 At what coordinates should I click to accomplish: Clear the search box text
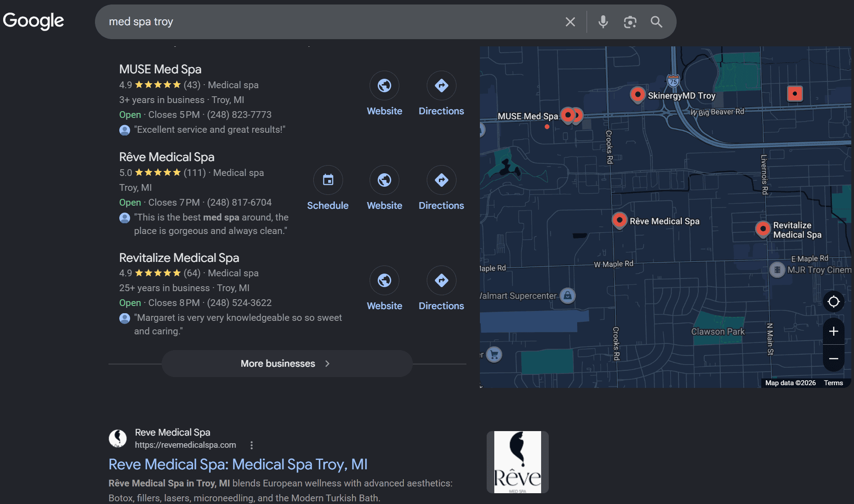(570, 22)
